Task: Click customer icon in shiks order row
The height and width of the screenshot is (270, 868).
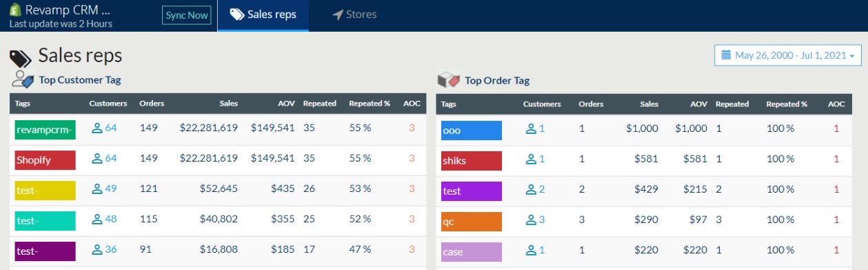Action: click(x=532, y=160)
